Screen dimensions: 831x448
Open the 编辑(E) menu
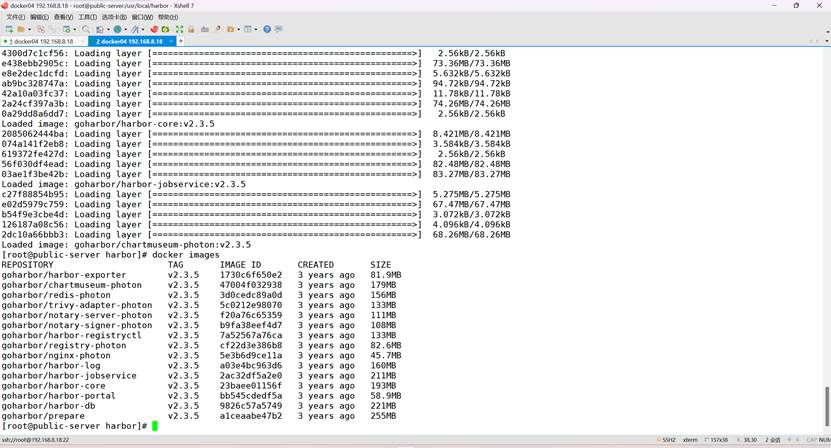pyautogui.click(x=39, y=17)
